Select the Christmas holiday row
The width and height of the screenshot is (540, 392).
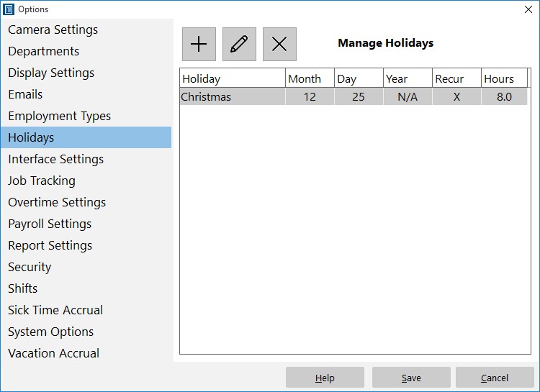(354, 96)
